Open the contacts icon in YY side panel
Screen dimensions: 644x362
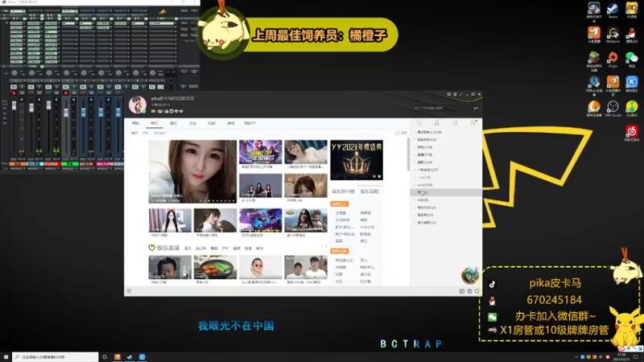436,123
